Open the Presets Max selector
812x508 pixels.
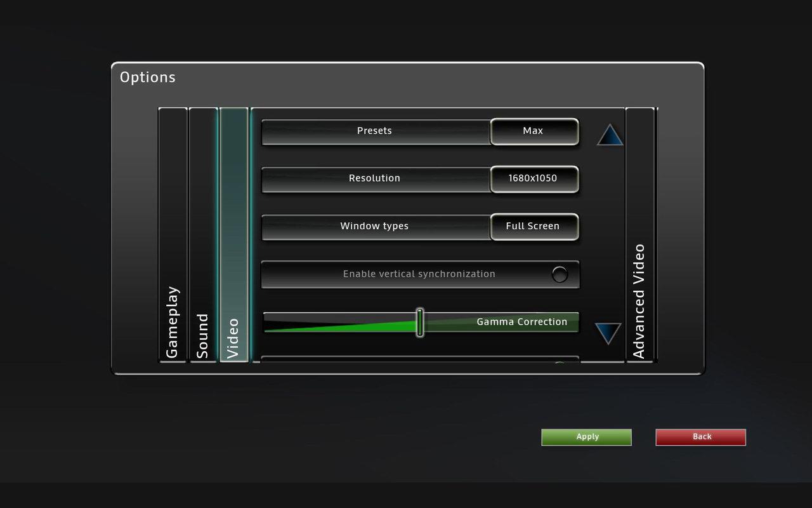click(x=534, y=131)
